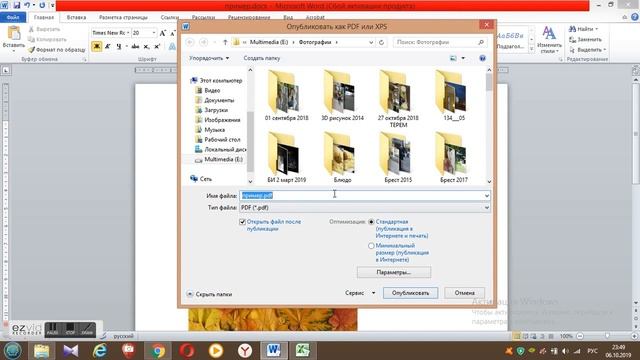Click Заменить in the Word ribbon
The height and width of the screenshot is (360, 640).
[x=585, y=40]
